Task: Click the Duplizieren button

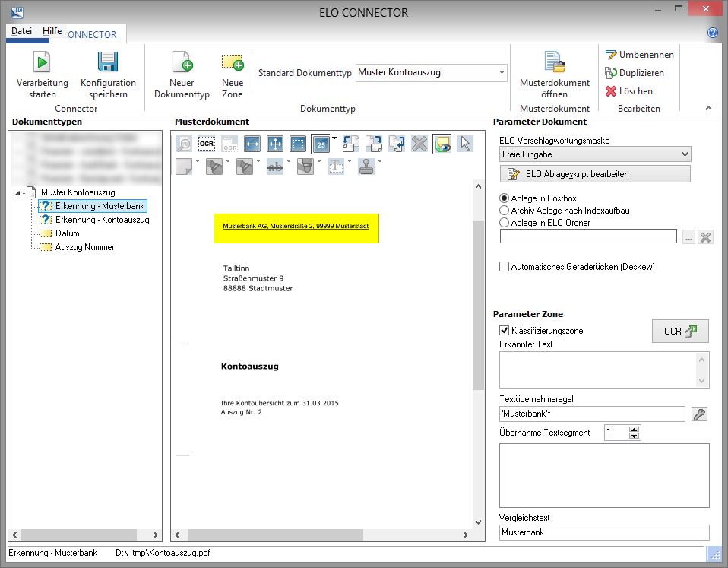Action: [x=635, y=72]
